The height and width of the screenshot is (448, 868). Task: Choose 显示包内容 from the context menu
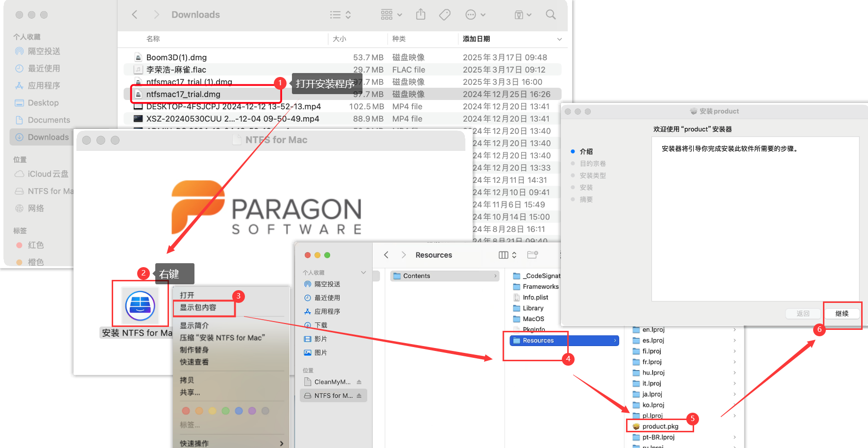coord(198,307)
